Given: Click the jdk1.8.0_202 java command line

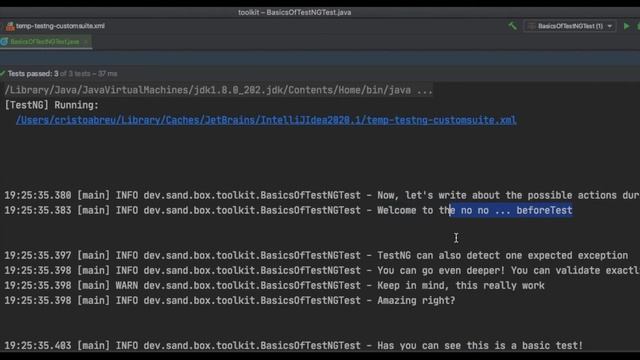Looking at the screenshot, I should point(218,90).
